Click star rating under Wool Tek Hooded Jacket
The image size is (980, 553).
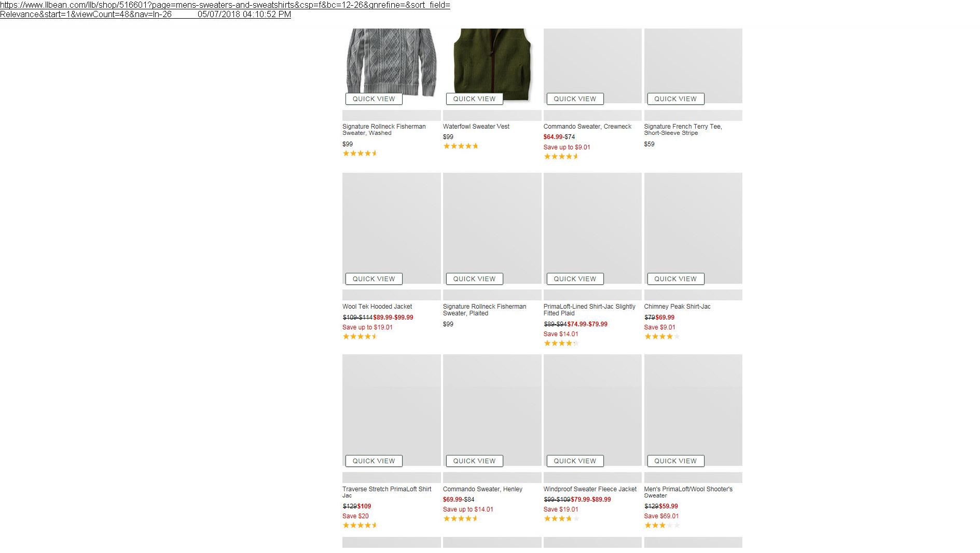click(x=360, y=337)
